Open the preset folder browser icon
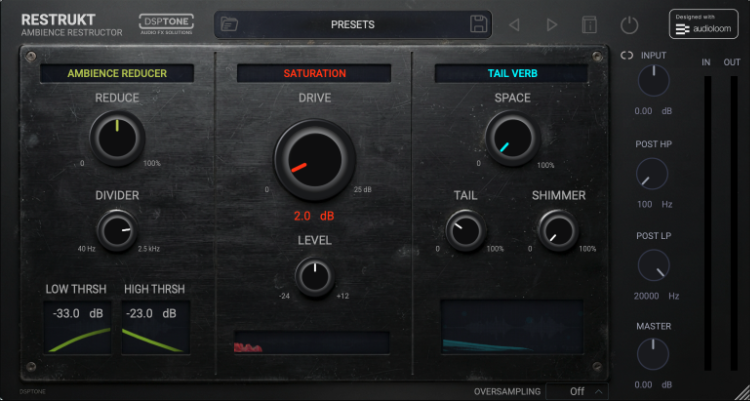Image resolution: width=750 pixels, height=401 pixels. pyautogui.click(x=230, y=24)
